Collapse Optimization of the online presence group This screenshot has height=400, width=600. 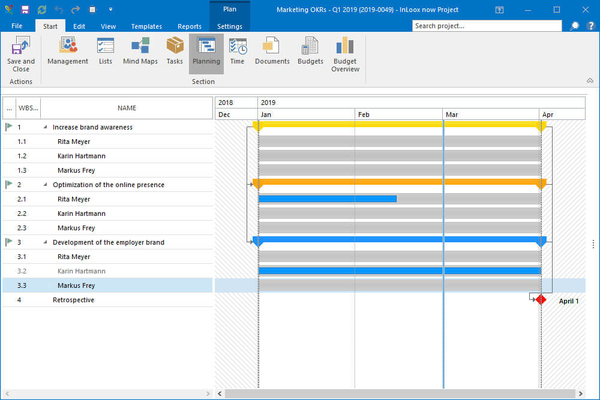click(x=45, y=185)
